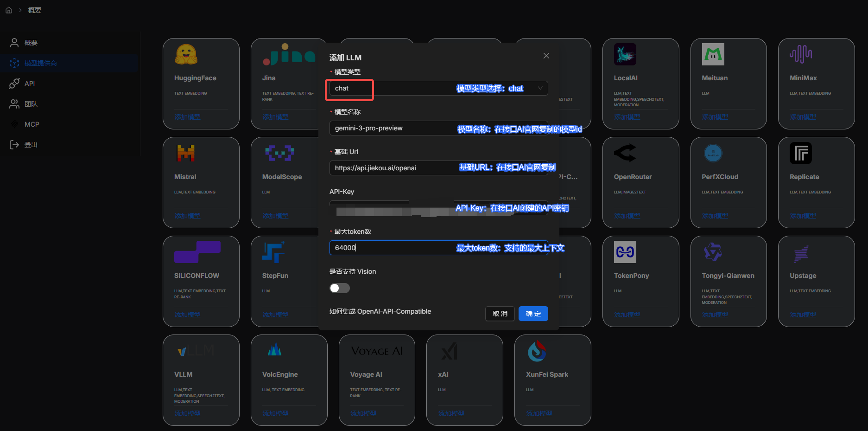
Task: Click the VolcEngine logo
Action: [274, 349]
